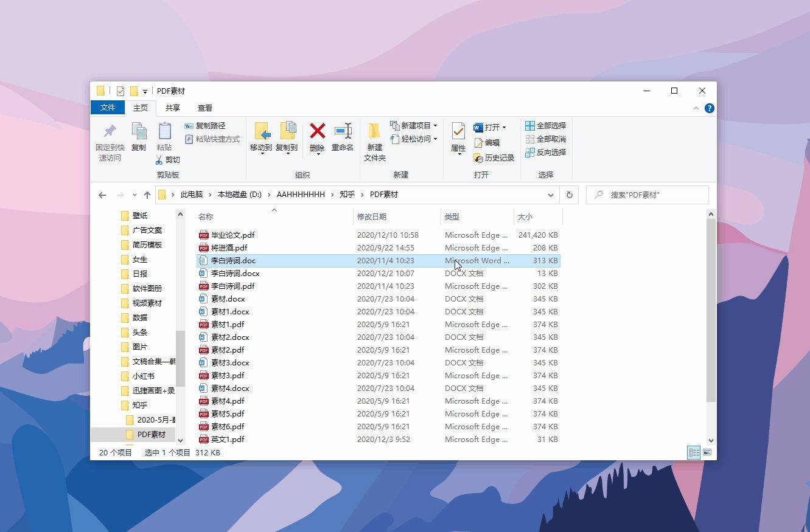Switch to the 查看 (View) ribbon tab
810x532 pixels.
point(204,108)
